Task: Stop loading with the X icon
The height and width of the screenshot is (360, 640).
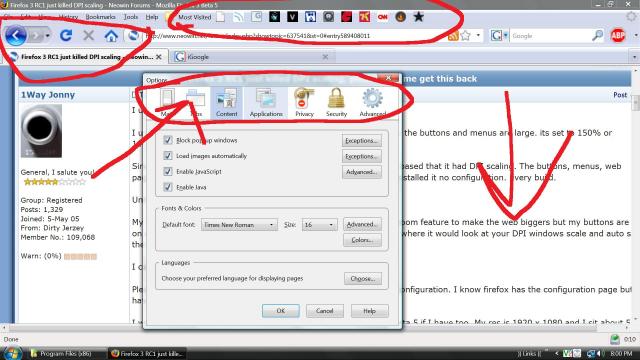Action: pyautogui.click(x=88, y=36)
